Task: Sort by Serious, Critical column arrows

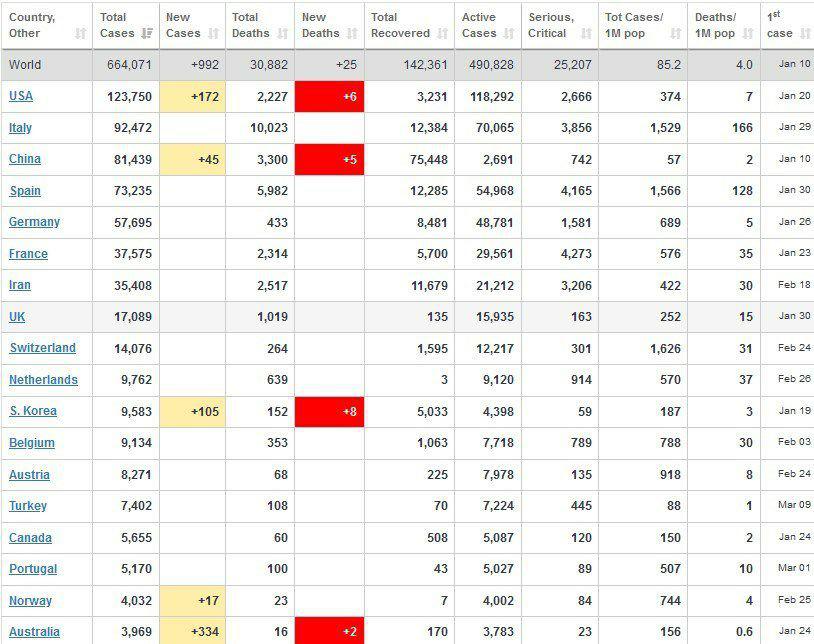Action: tap(586, 34)
